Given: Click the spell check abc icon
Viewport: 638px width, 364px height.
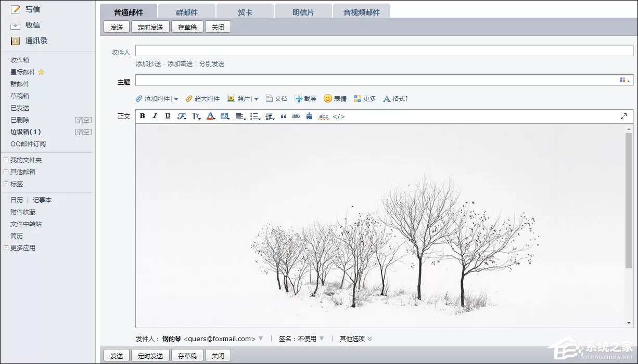Looking at the screenshot, I should [x=324, y=116].
